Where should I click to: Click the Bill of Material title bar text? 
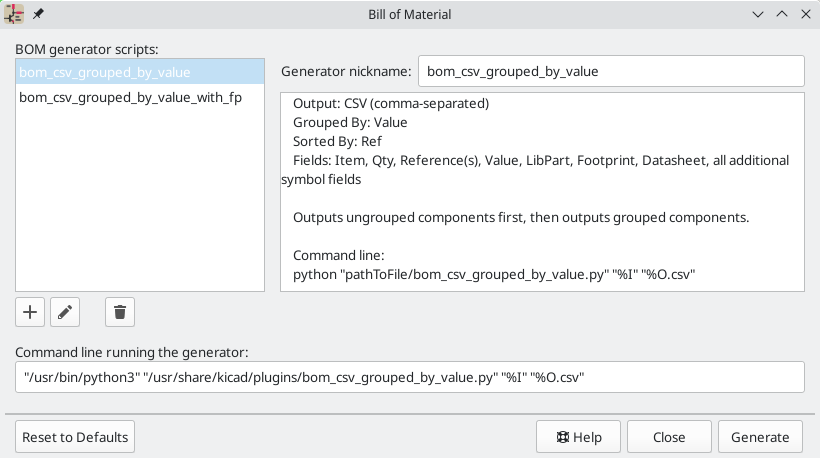pyautogui.click(x=410, y=14)
